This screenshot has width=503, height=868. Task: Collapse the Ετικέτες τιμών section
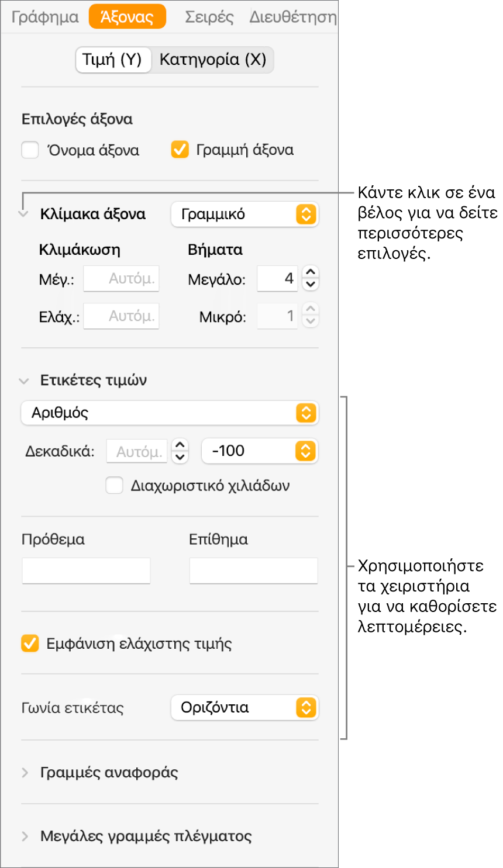(x=24, y=381)
